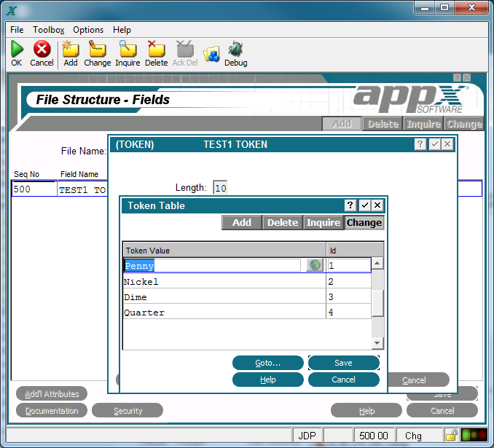Click the Token Table checkmark icon
494x448 pixels.
[365, 205]
